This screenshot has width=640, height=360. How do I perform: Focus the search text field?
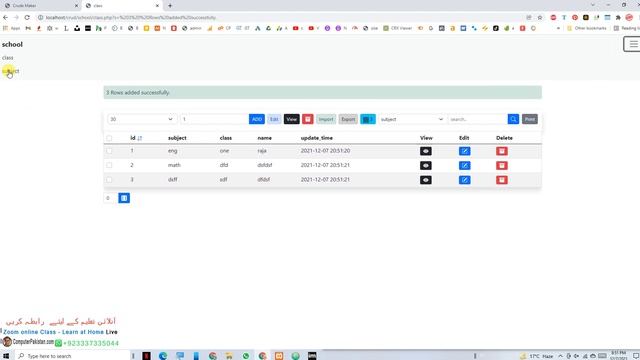pos(478,119)
